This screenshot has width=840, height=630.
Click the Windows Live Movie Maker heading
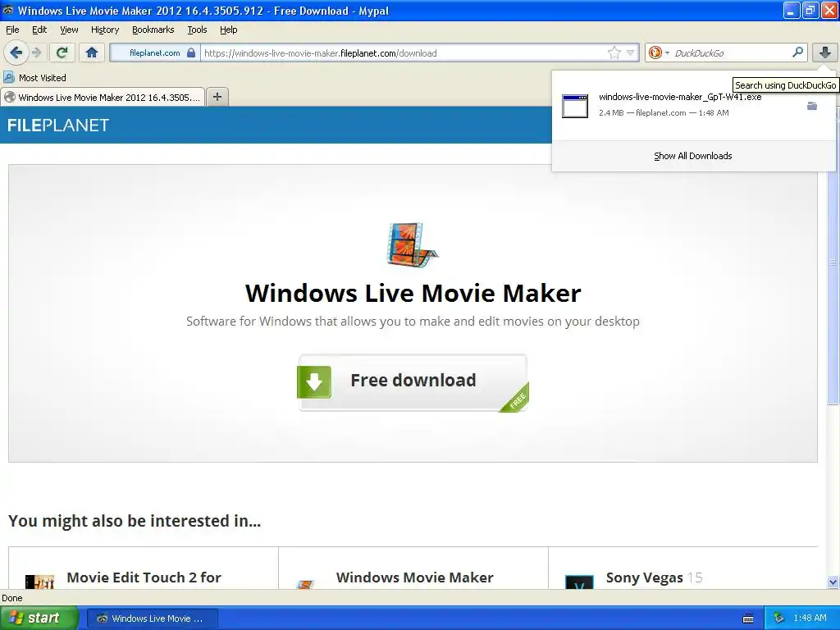tap(413, 293)
